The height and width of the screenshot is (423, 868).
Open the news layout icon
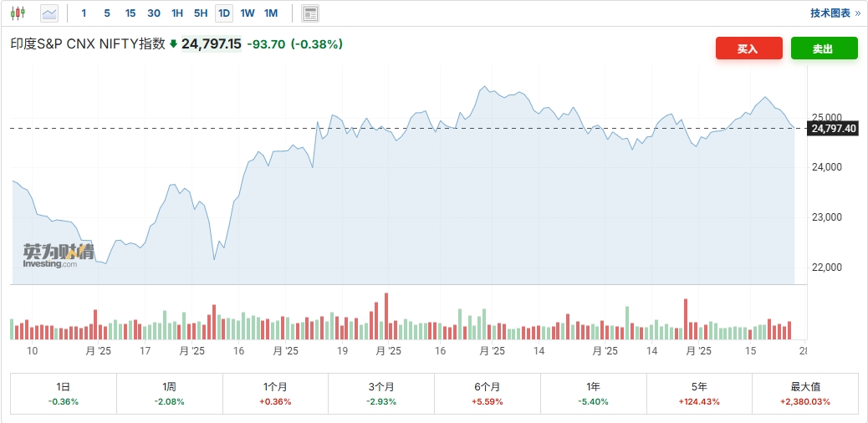310,13
